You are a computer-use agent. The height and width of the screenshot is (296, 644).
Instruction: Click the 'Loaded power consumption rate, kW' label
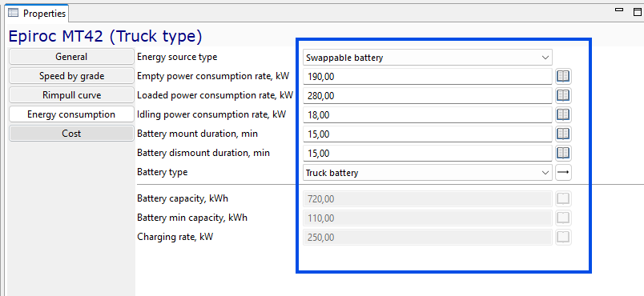(x=215, y=95)
